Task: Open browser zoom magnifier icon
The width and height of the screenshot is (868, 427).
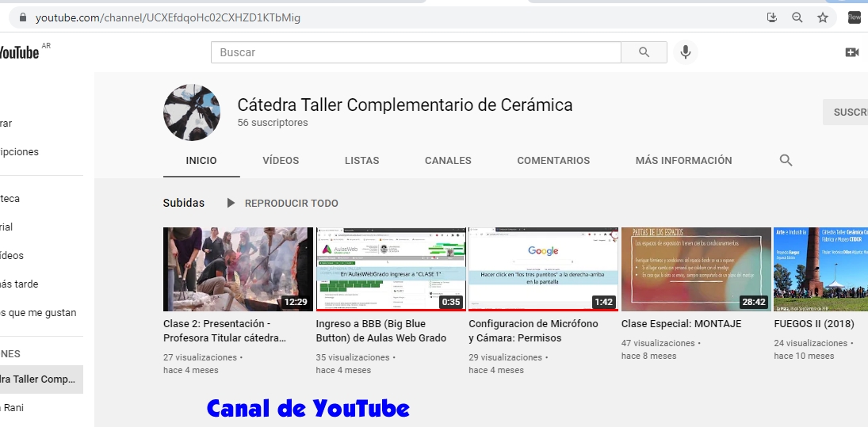Action: click(797, 17)
